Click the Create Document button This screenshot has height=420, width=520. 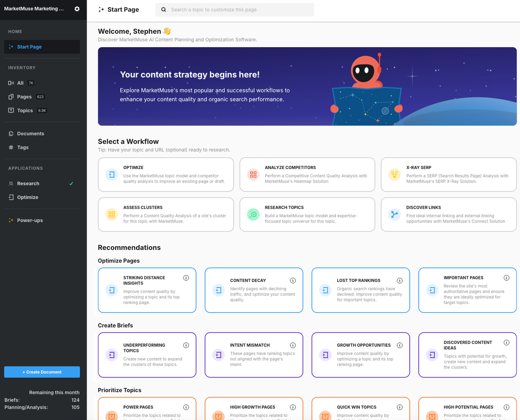[x=42, y=372]
